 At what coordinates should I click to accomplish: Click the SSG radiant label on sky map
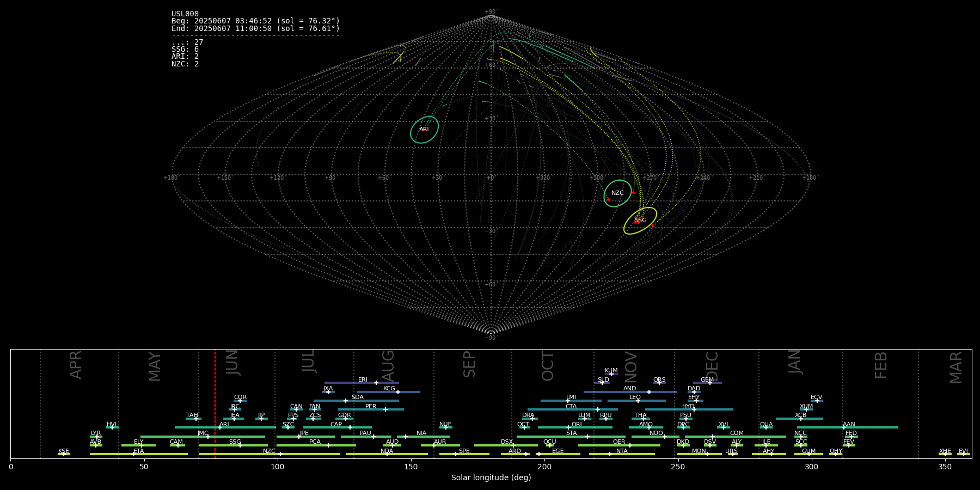(640, 220)
